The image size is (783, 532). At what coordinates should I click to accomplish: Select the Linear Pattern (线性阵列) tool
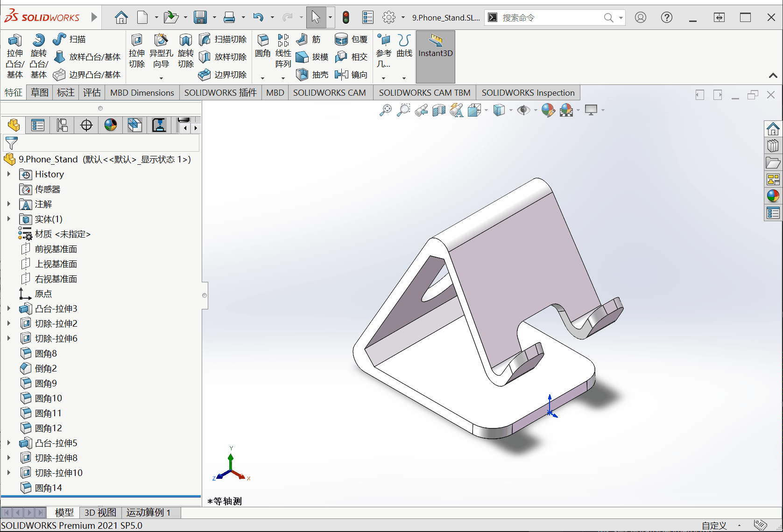[283, 51]
